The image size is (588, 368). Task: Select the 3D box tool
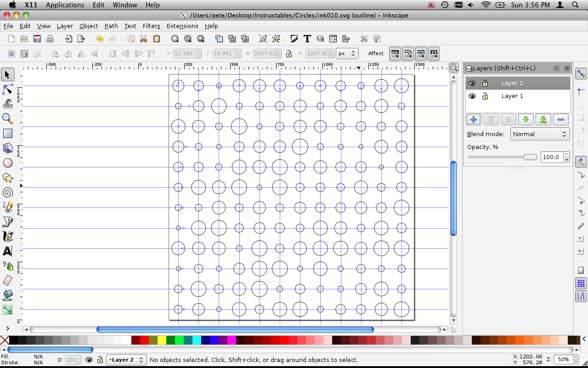pos(7,148)
